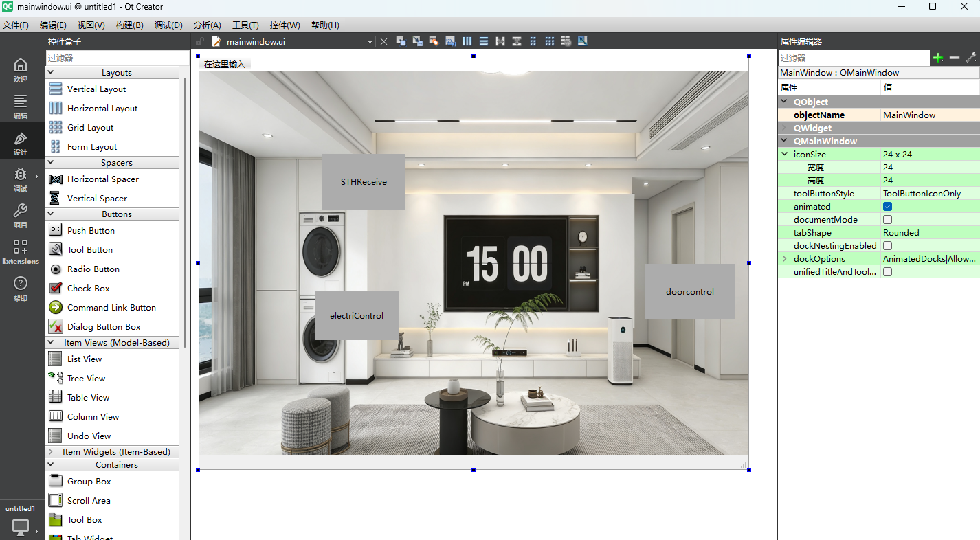Apply Lay Out Vertically in Splitter

(x=517, y=41)
